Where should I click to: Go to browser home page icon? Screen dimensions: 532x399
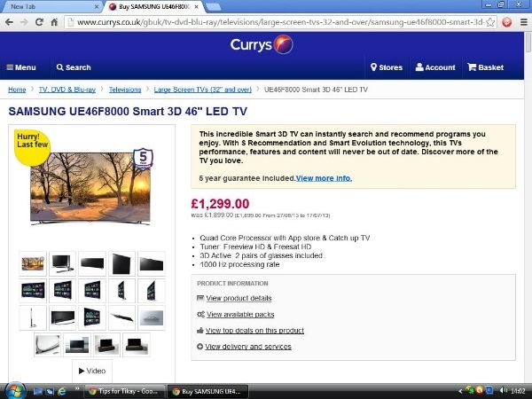click(x=54, y=22)
